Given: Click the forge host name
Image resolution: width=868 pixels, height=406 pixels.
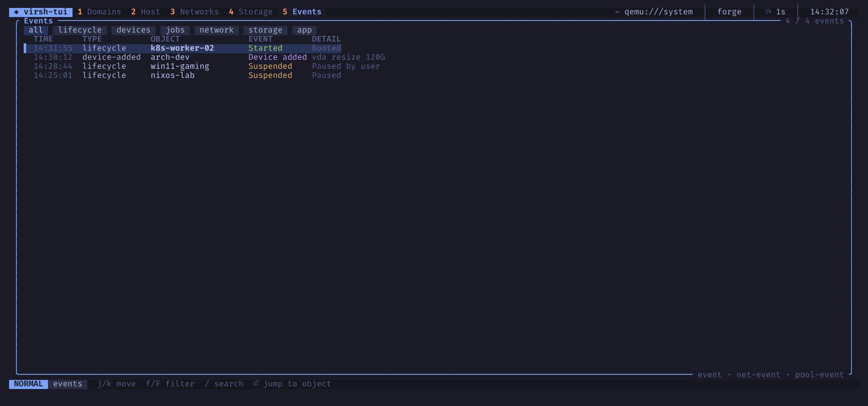Looking at the screenshot, I should (729, 12).
